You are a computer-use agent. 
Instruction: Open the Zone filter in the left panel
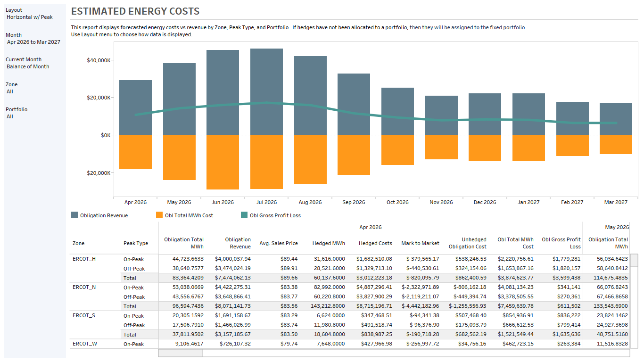pos(10,91)
